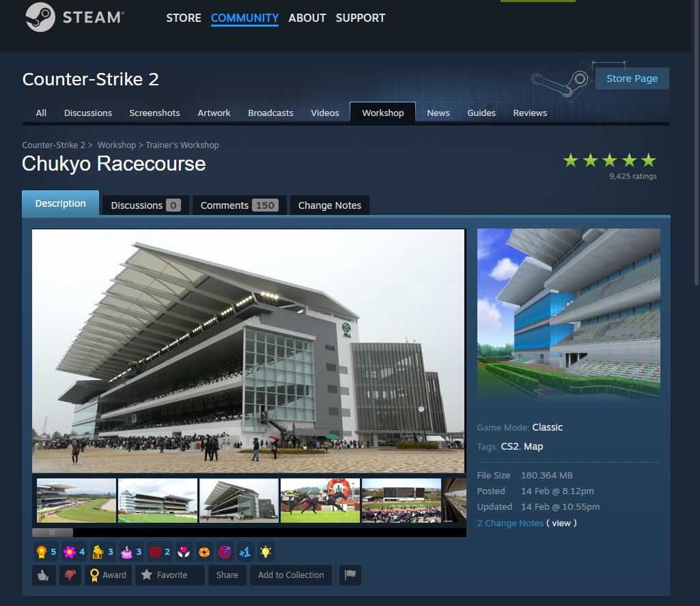Screen dimensions: 700x606
Task: Switch to the Videos hub tab
Action: [325, 113]
